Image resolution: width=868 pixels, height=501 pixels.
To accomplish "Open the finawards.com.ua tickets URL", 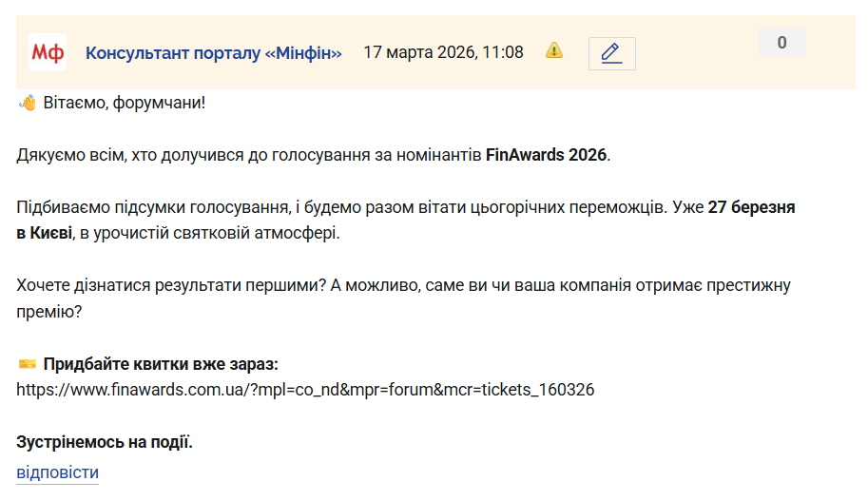I will 305,390.
